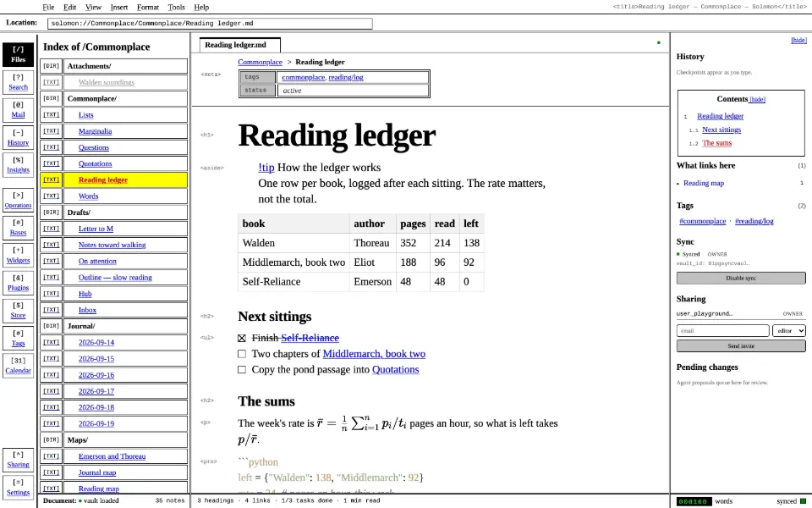Click the Walden pages cell 352

(x=413, y=243)
